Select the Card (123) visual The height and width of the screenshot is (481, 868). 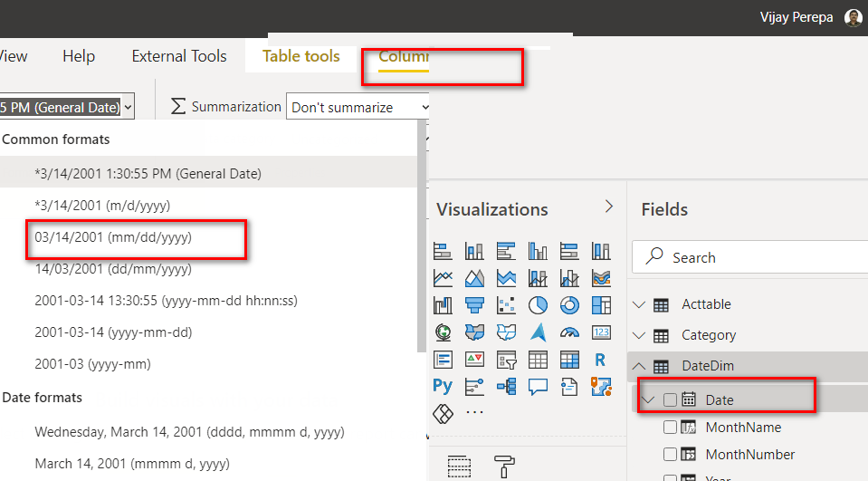[601, 332]
